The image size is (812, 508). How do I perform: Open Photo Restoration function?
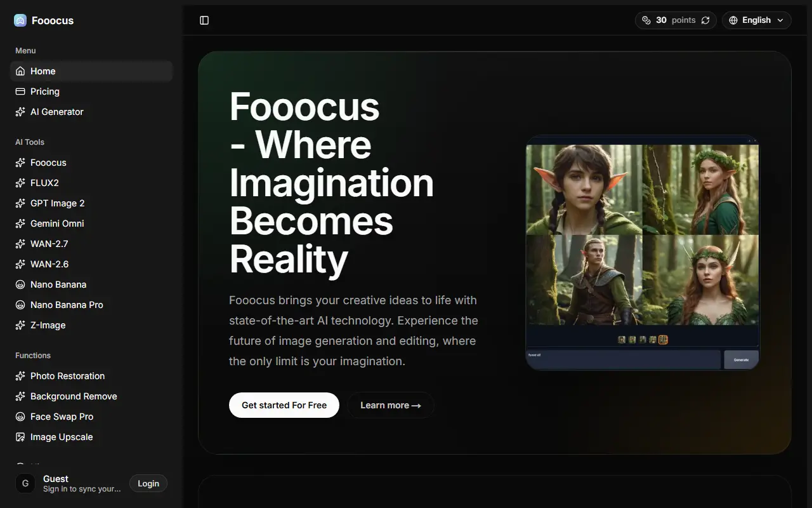coord(91,376)
